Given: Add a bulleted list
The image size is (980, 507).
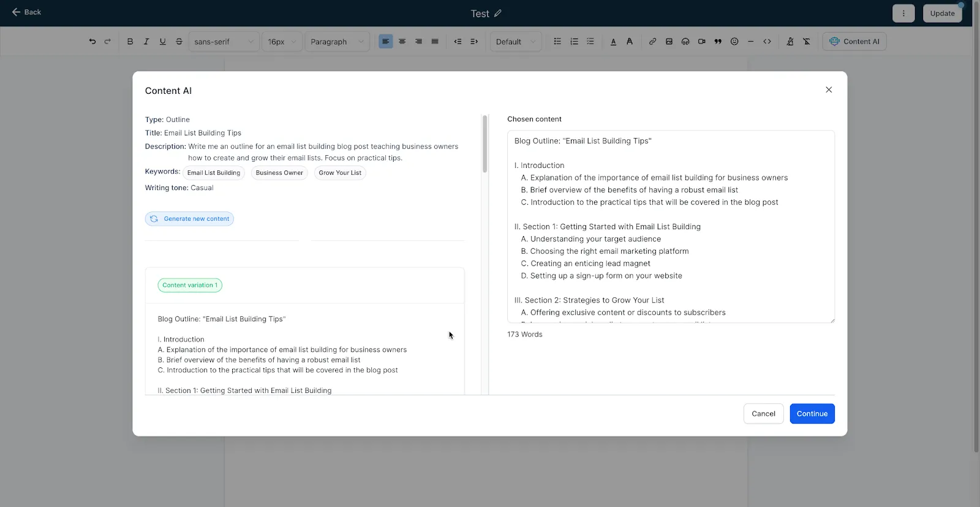Looking at the screenshot, I should [x=557, y=42].
